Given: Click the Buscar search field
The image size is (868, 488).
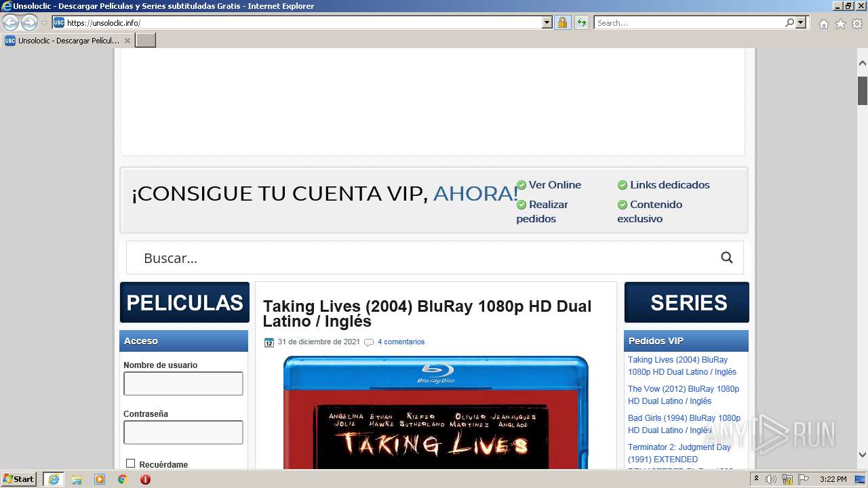Looking at the screenshot, I should [x=425, y=258].
